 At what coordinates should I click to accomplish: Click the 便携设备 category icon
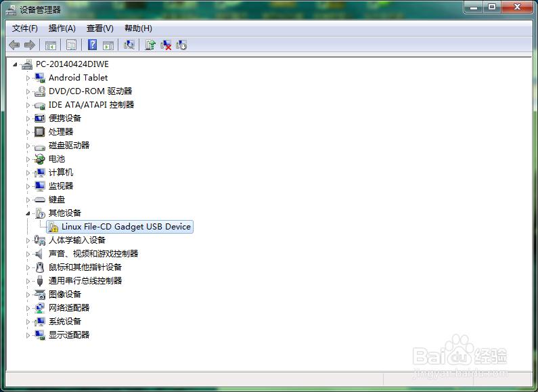(x=40, y=118)
